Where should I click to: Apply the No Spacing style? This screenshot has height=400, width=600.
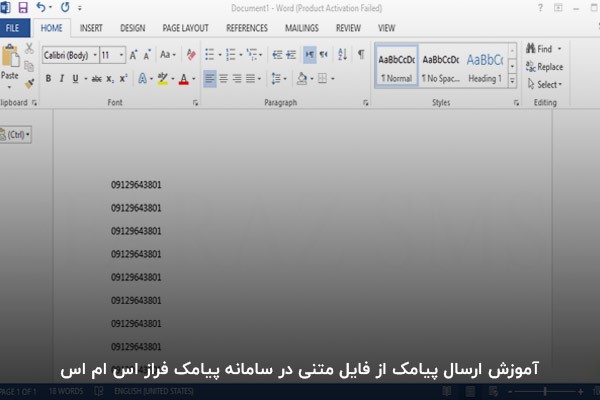(441, 67)
